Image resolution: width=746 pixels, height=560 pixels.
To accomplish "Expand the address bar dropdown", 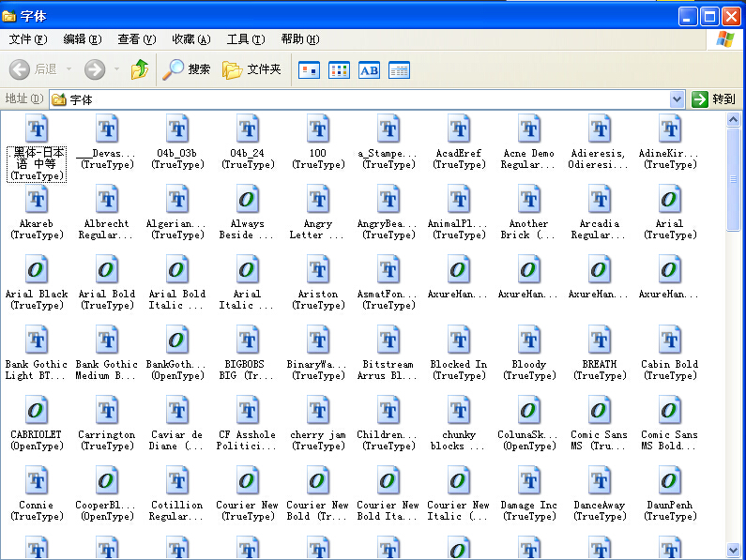I will coord(677,99).
